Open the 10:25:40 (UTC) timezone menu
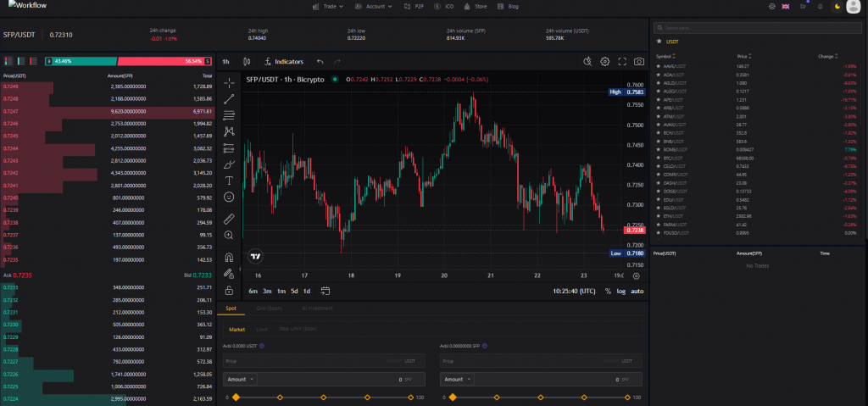This screenshot has height=406, width=868. pyautogui.click(x=574, y=292)
